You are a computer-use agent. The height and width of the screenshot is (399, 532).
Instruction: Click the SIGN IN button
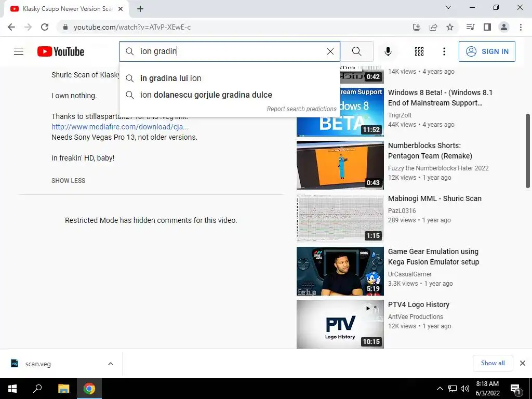click(x=487, y=51)
